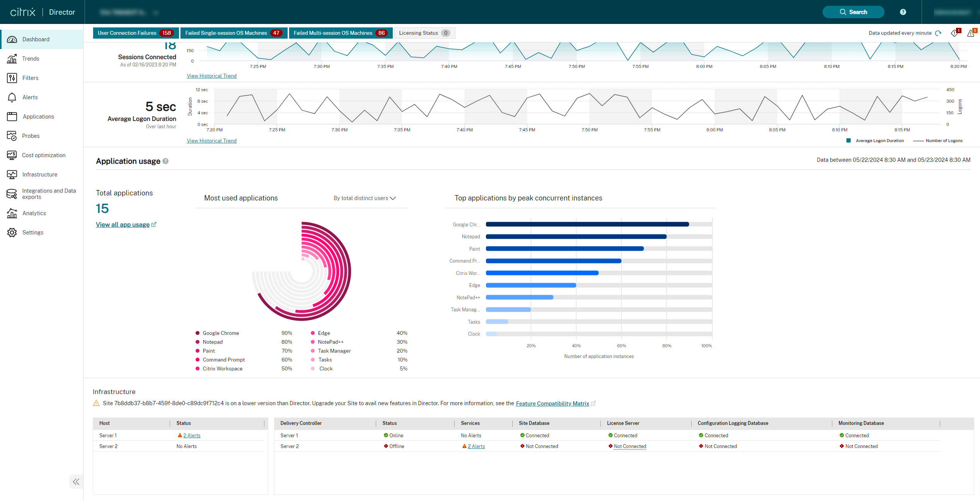980x501 pixels.
Task: Select the Applications tab in sidebar
Action: [x=38, y=116]
